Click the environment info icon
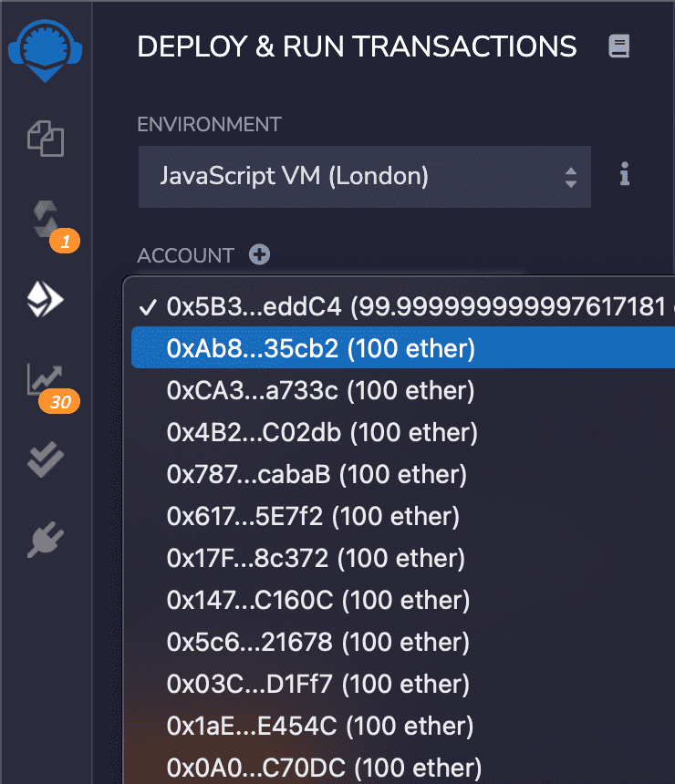Image resolution: width=675 pixels, height=784 pixels. tap(625, 173)
